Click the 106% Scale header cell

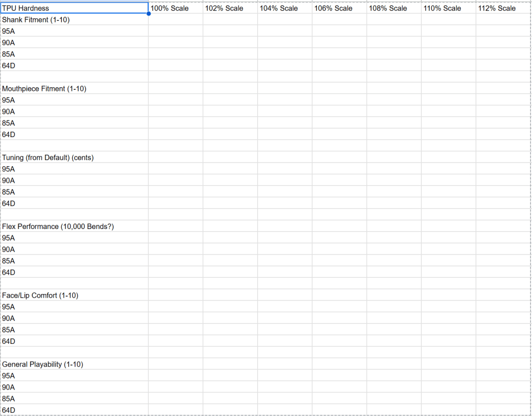click(x=339, y=8)
